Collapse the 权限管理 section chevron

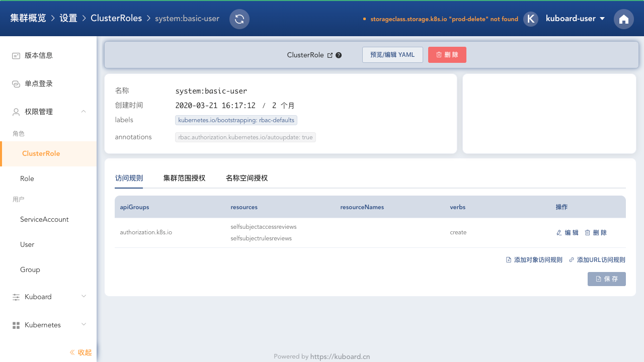84,112
